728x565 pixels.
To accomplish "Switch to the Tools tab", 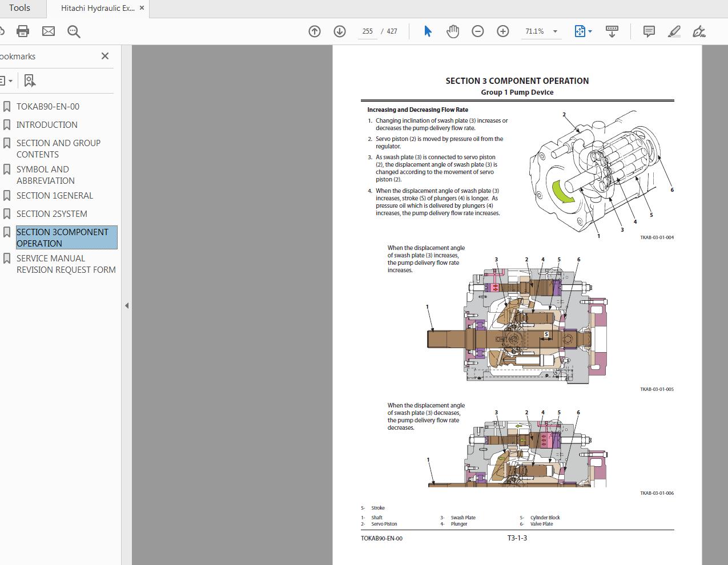I will click(19, 8).
